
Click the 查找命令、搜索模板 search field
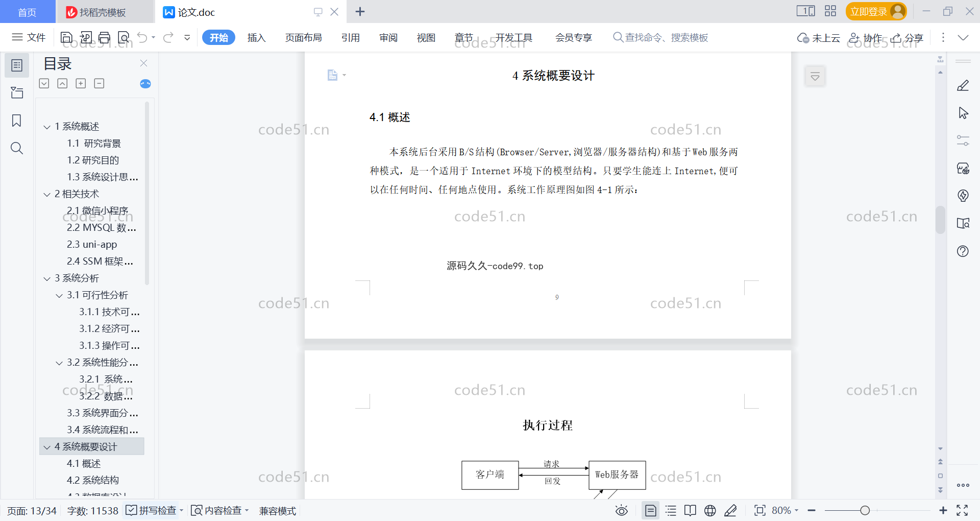coord(660,37)
